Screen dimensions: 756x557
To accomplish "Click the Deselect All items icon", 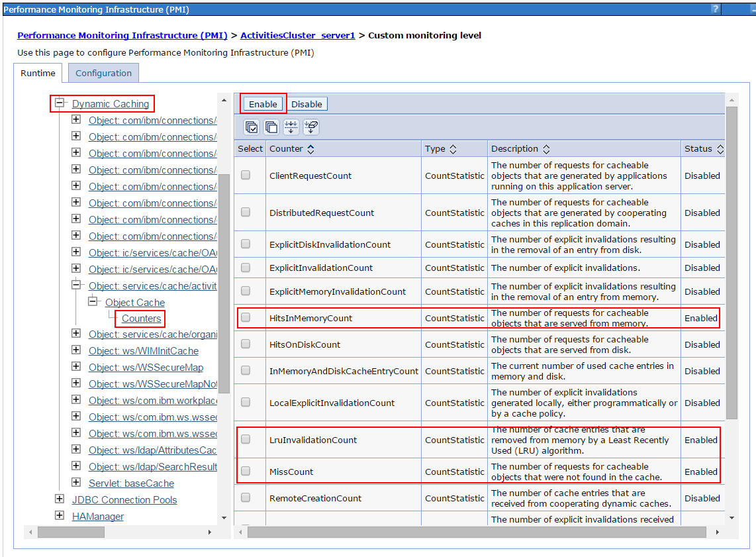I will [271, 127].
